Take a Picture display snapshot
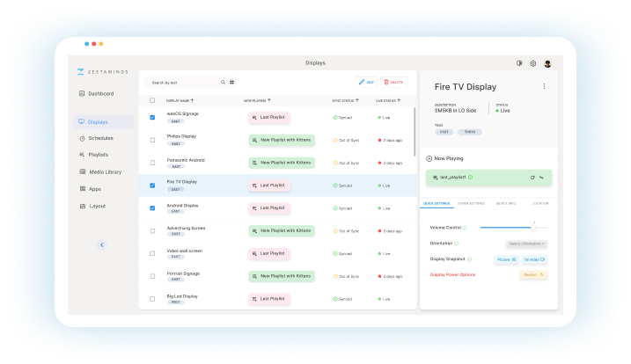This screenshot has width=631, height=364. pos(506,260)
